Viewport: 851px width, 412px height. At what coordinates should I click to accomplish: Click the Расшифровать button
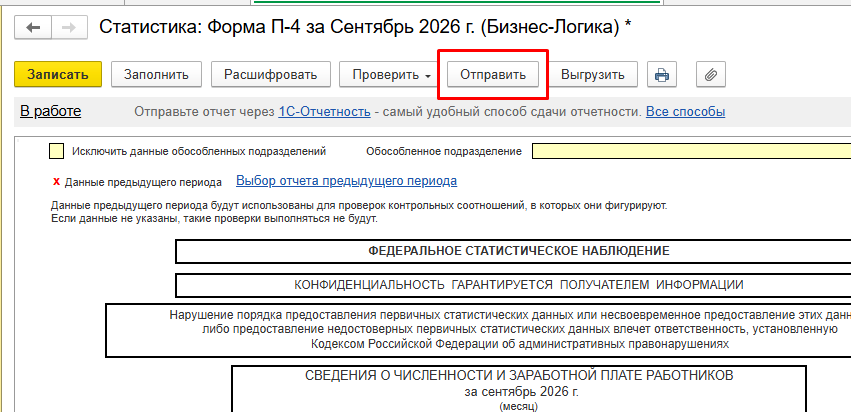pos(271,74)
